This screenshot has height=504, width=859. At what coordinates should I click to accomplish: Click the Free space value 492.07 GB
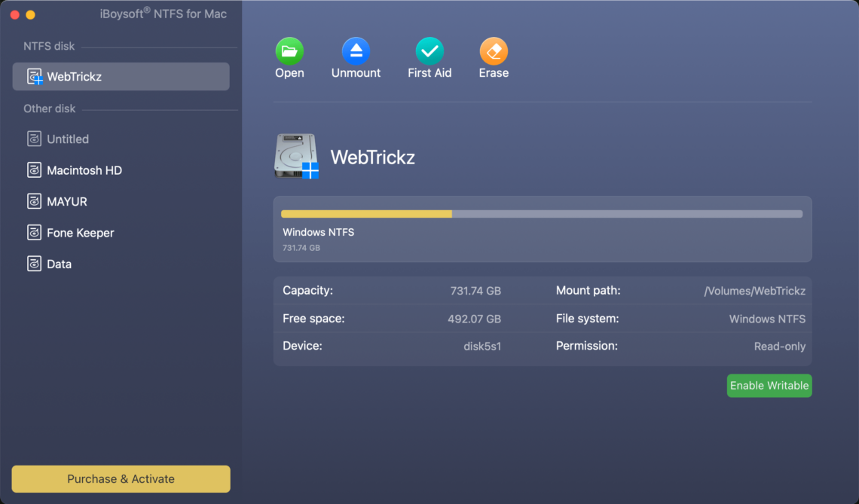[x=475, y=319]
